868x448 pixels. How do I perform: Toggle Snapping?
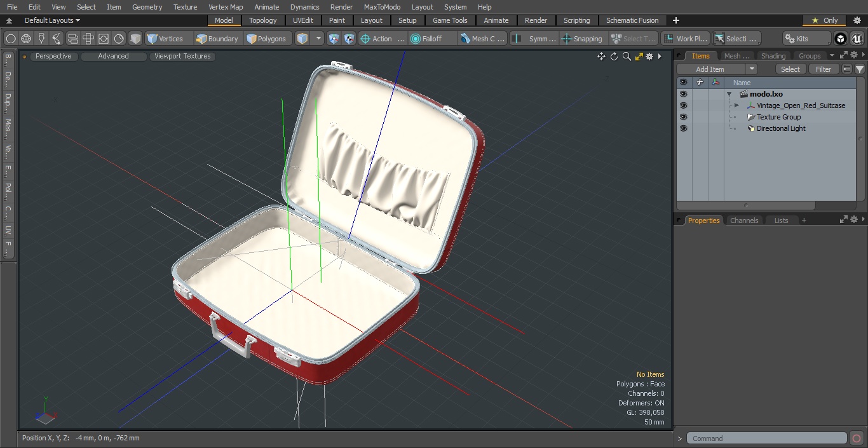tap(583, 39)
